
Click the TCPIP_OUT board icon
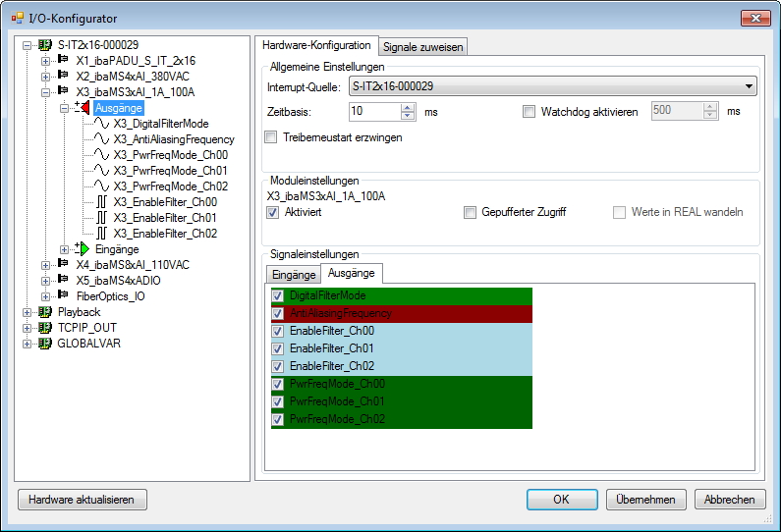point(45,328)
